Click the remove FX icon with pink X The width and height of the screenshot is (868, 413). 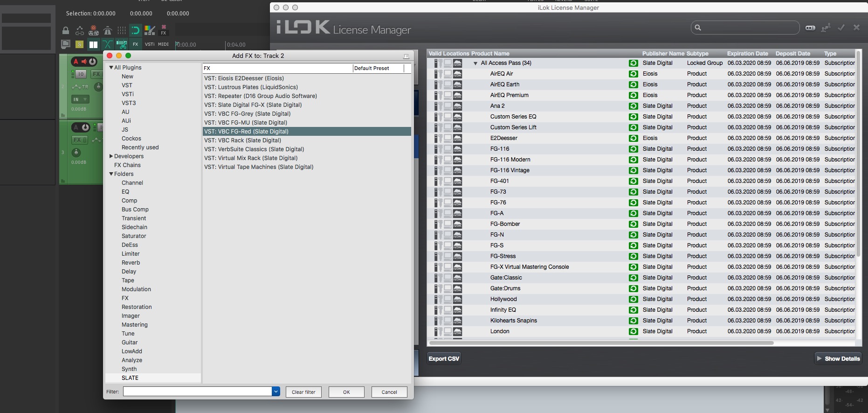(164, 30)
